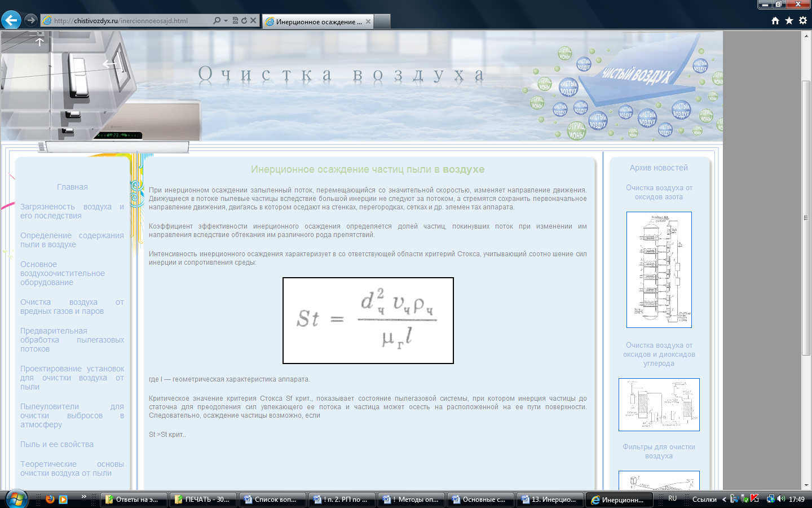Viewport: 812px width, 508px height.
Task: Switch to 'ПЕЧАТЬ - 30...' taskbar window
Action: pos(203,499)
